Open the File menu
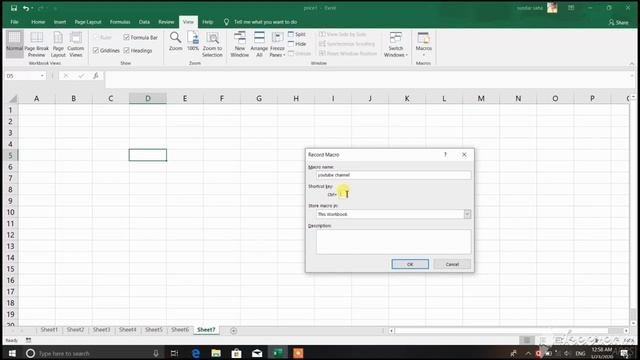 (x=14, y=22)
